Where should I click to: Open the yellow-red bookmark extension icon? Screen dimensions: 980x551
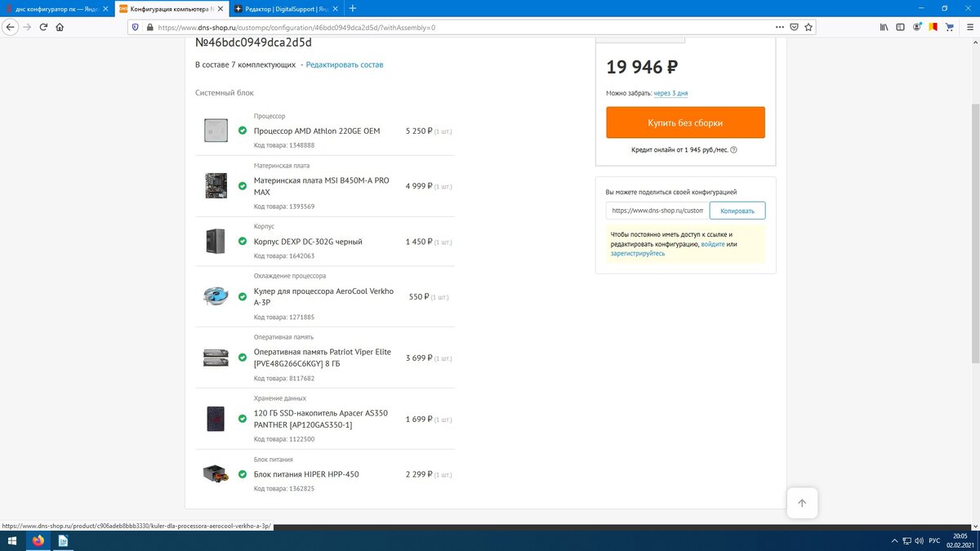933,27
